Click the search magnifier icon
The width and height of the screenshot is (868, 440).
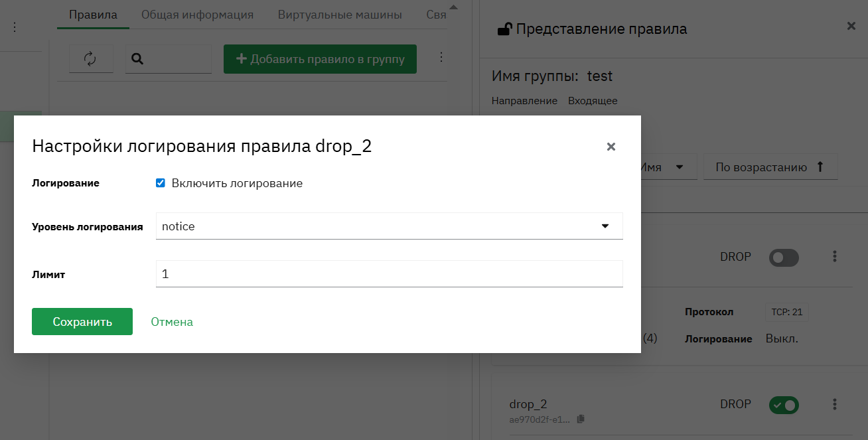pyautogui.click(x=137, y=59)
